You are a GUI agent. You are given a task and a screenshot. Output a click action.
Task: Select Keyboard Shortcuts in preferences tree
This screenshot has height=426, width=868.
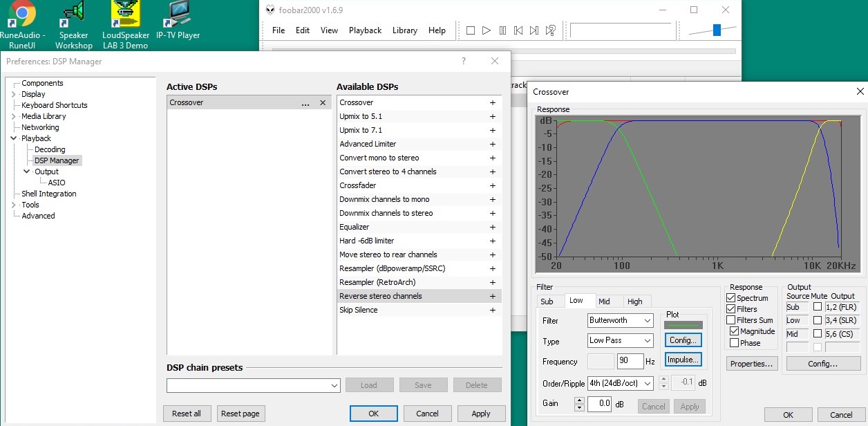pos(55,105)
